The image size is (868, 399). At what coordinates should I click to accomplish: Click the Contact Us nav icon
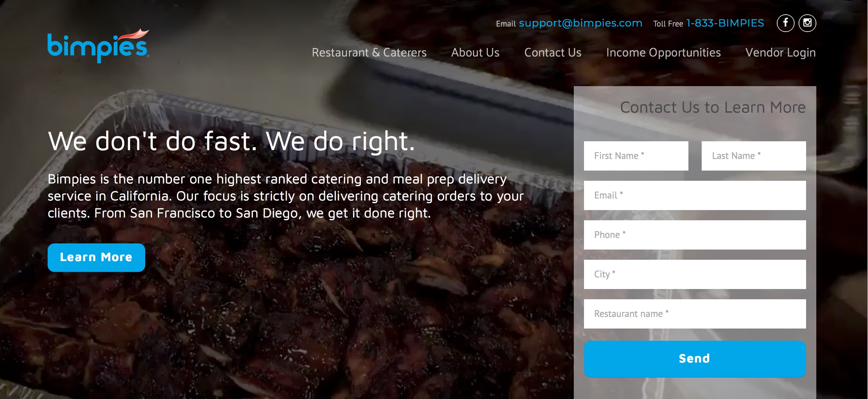(552, 52)
